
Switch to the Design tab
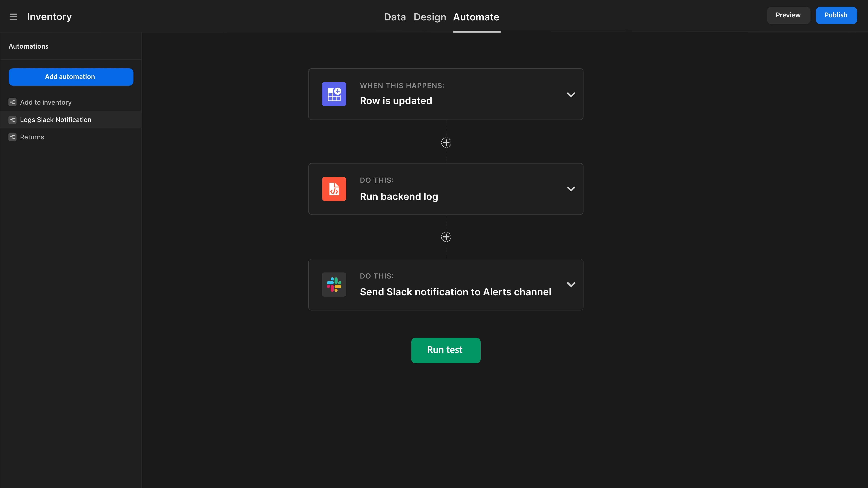[429, 16]
